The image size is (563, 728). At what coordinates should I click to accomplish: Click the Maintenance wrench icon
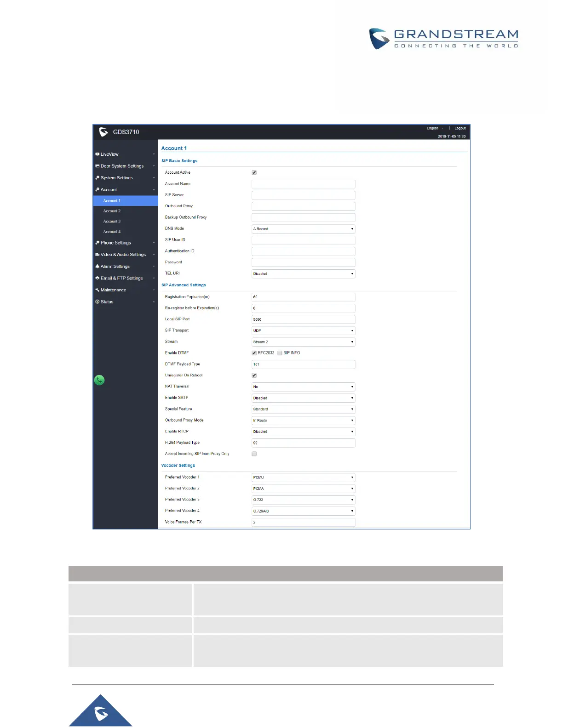tap(97, 290)
